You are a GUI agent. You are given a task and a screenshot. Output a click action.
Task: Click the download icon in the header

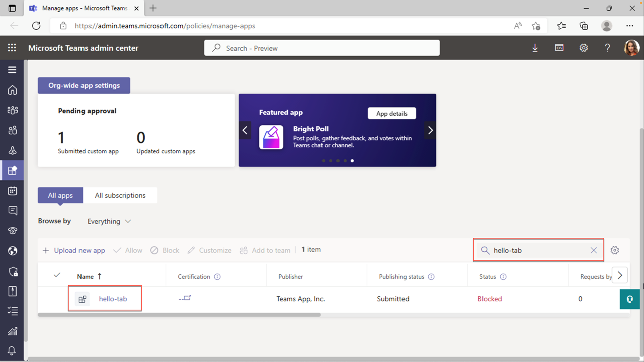[535, 48]
